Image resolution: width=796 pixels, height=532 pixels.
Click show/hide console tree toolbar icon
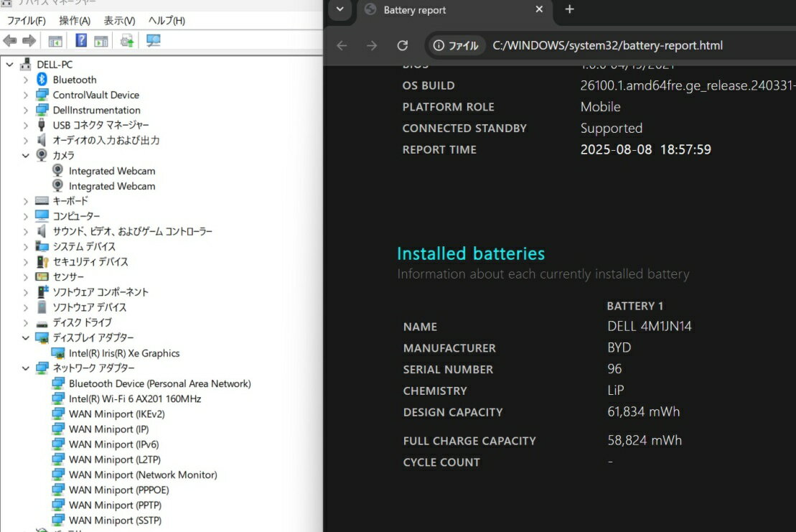tap(55, 41)
